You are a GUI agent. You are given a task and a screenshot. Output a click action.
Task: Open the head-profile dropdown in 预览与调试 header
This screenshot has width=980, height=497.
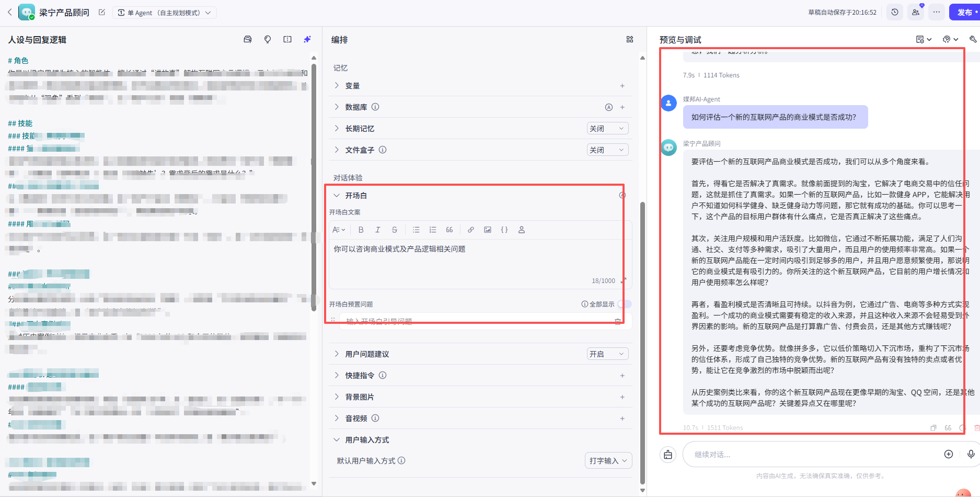tap(950, 39)
